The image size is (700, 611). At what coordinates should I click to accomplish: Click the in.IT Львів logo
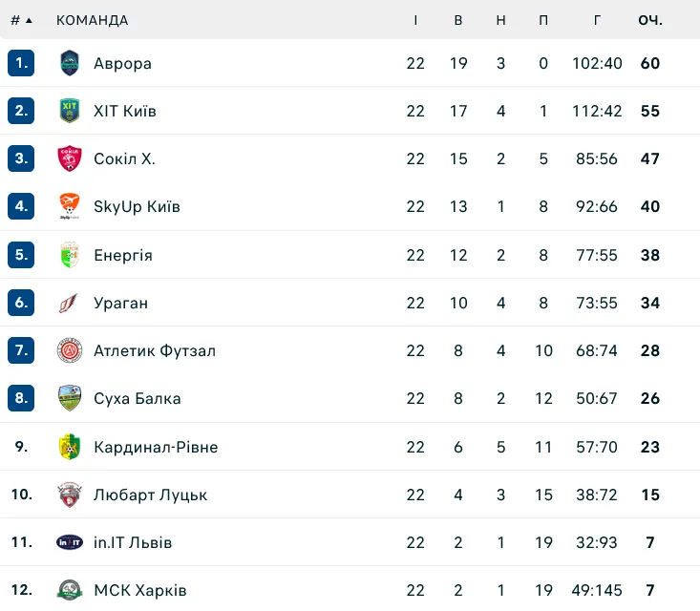click(x=70, y=542)
